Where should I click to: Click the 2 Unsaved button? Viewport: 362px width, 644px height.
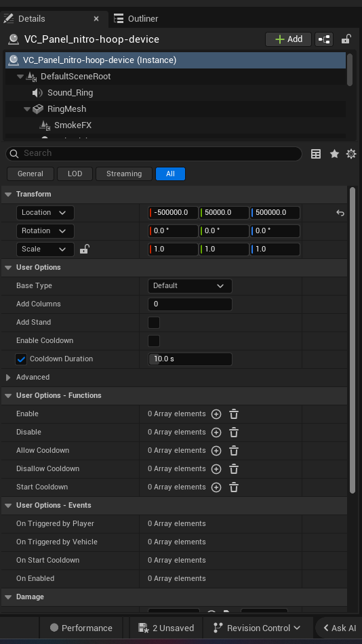[166, 628]
